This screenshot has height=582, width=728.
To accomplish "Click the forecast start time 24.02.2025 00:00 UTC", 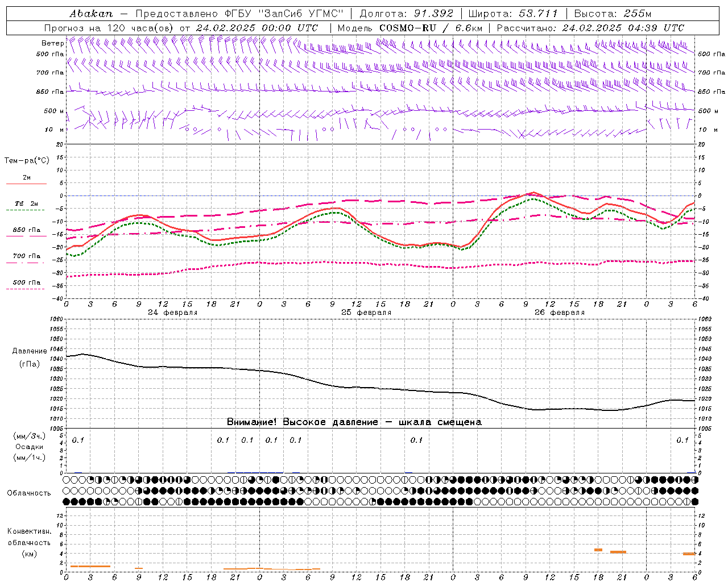I will coord(257,28).
